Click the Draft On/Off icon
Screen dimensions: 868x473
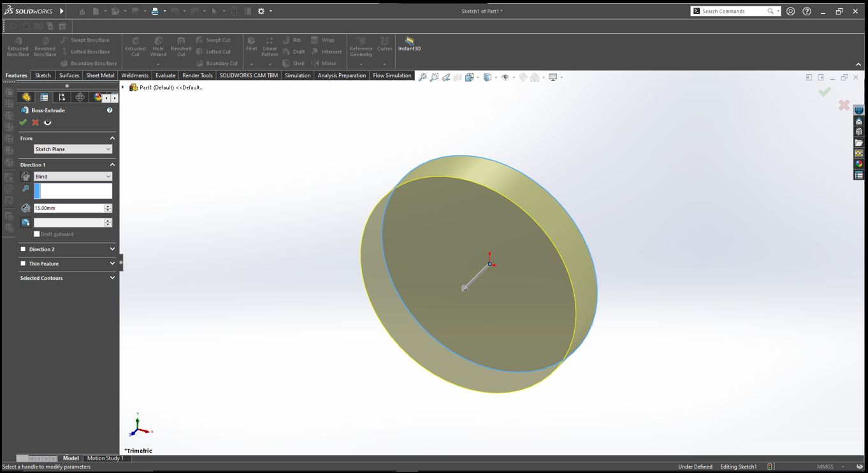25,222
